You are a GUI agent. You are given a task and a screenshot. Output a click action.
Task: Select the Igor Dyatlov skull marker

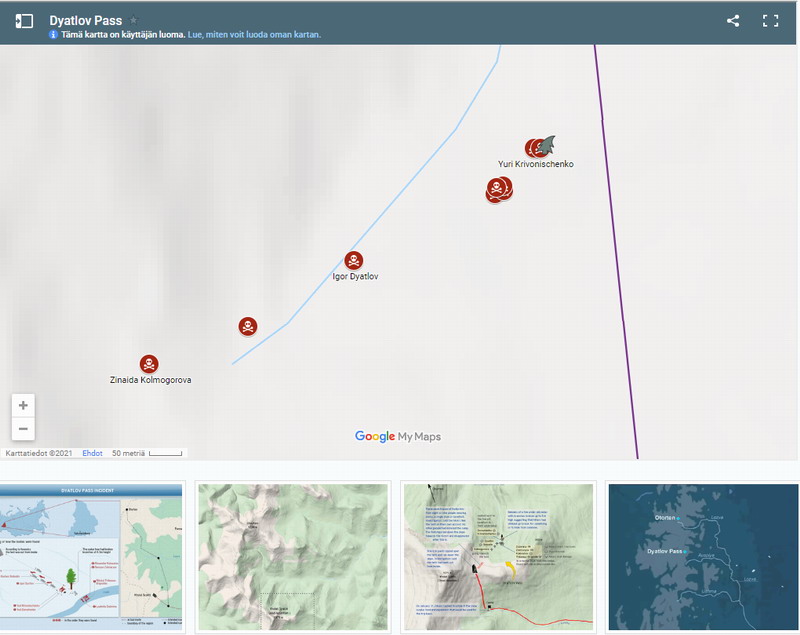pos(354,261)
